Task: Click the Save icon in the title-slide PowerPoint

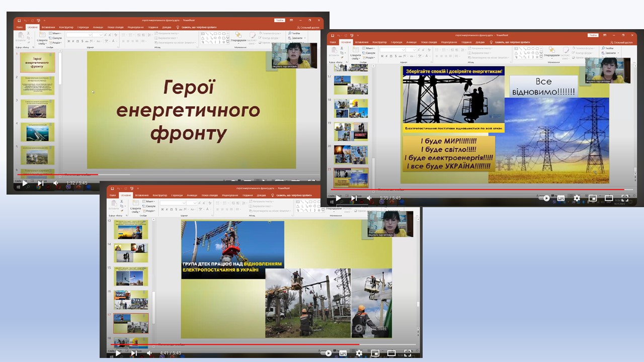Action: point(19,20)
